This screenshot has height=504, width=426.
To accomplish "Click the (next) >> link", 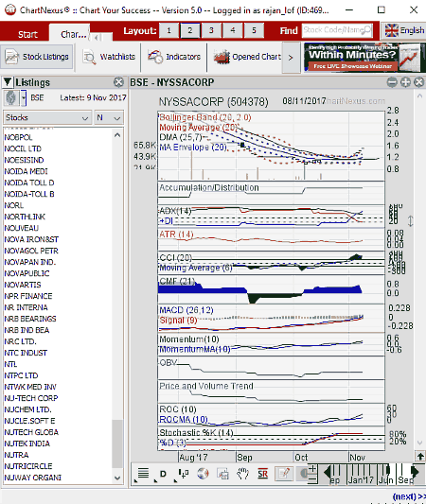I will click(x=409, y=496).
